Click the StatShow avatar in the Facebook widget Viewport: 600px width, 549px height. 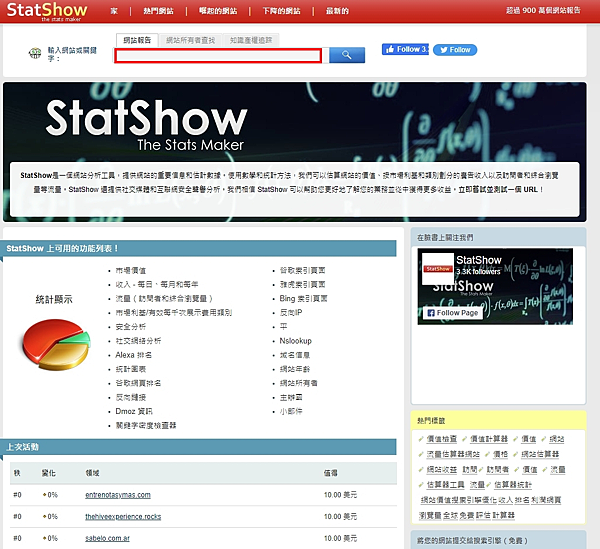[438, 269]
